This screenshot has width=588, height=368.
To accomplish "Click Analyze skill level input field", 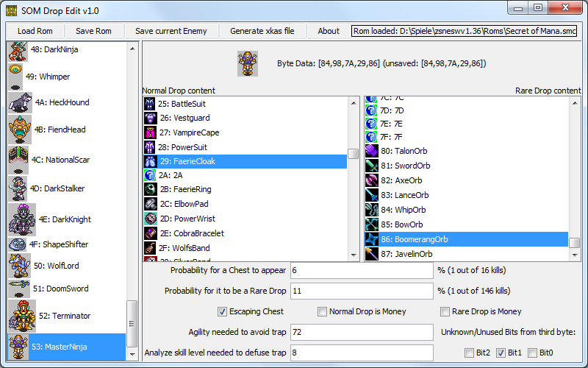I will (362, 353).
